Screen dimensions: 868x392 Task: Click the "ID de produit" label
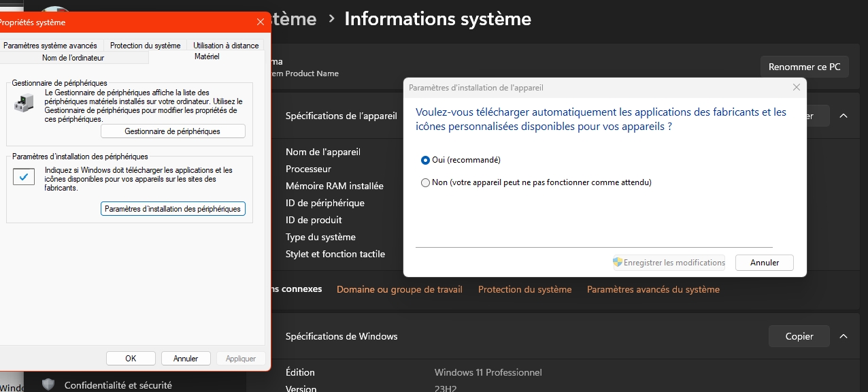click(314, 220)
